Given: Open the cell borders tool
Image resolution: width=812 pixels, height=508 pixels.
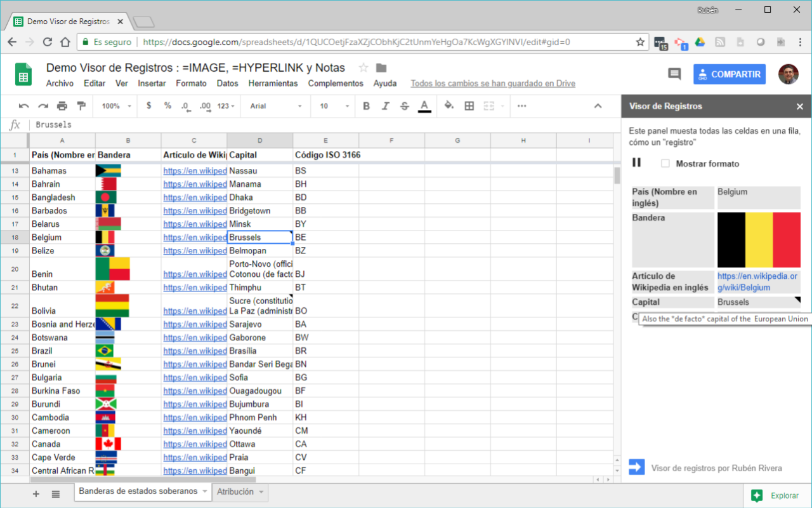Looking at the screenshot, I should click(x=469, y=106).
